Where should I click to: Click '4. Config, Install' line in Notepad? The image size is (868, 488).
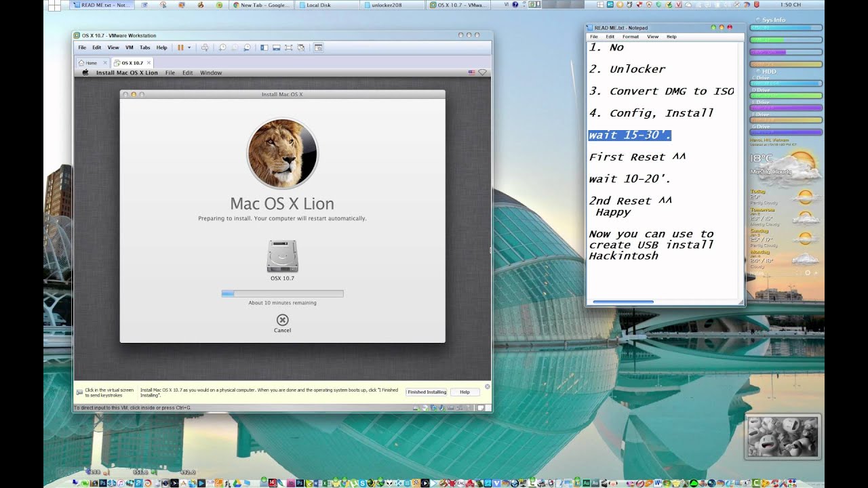click(651, 113)
